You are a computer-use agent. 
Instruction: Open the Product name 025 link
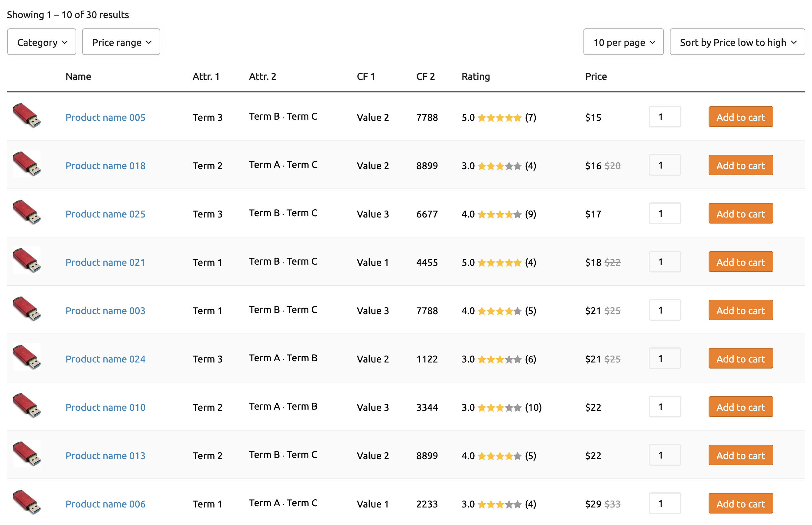point(105,214)
